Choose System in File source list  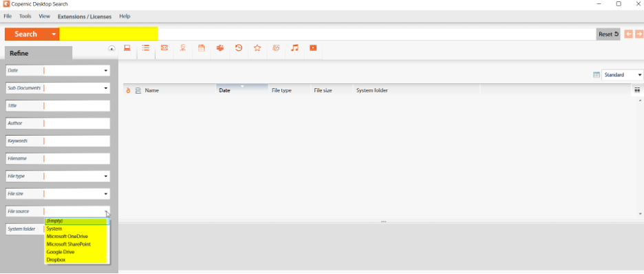[77, 229]
